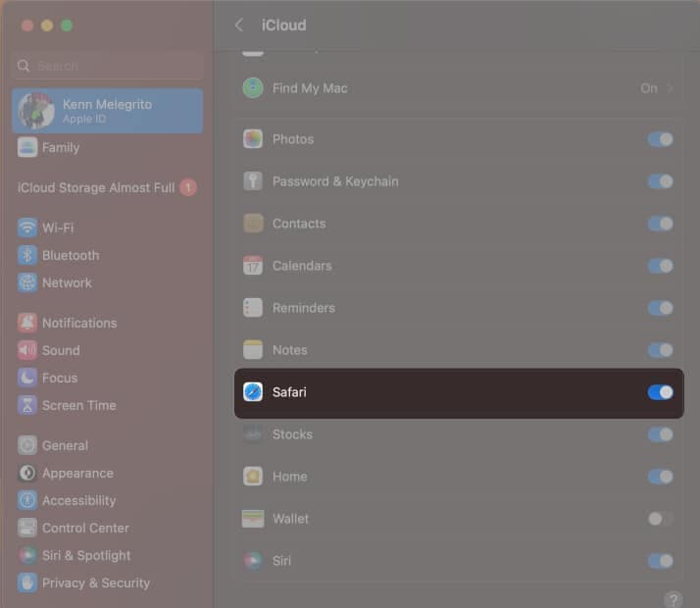Viewport: 700px width, 608px height.
Task: Click the Family sidebar icon
Action: coord(27,148)
